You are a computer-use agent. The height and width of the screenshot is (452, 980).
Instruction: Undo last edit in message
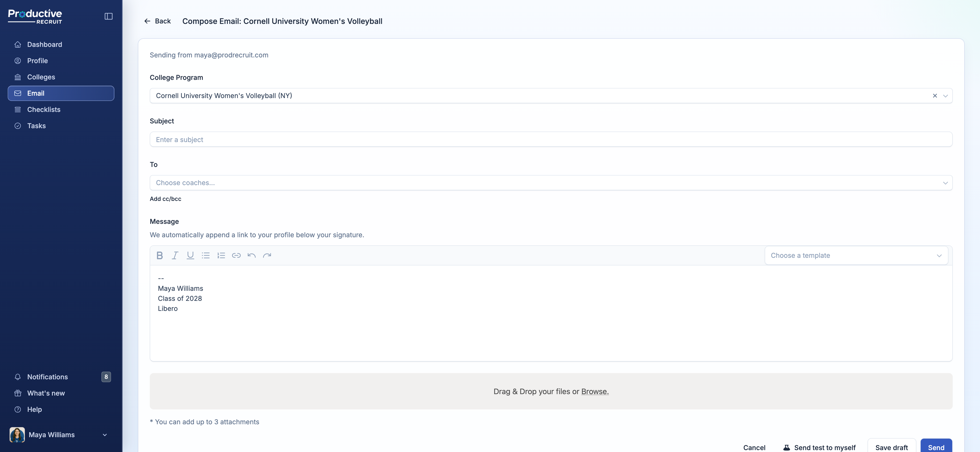coord(251,255)
